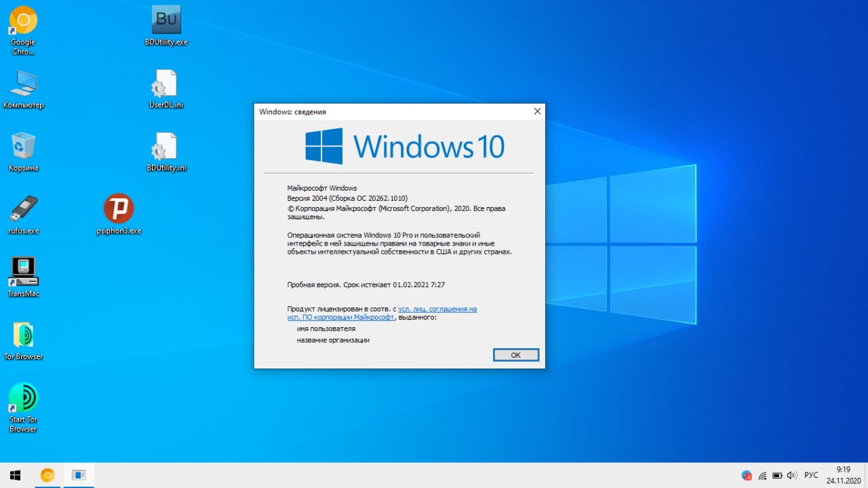Open the Google Chrome desktop shortcut
868x488 pixels.
23,31
